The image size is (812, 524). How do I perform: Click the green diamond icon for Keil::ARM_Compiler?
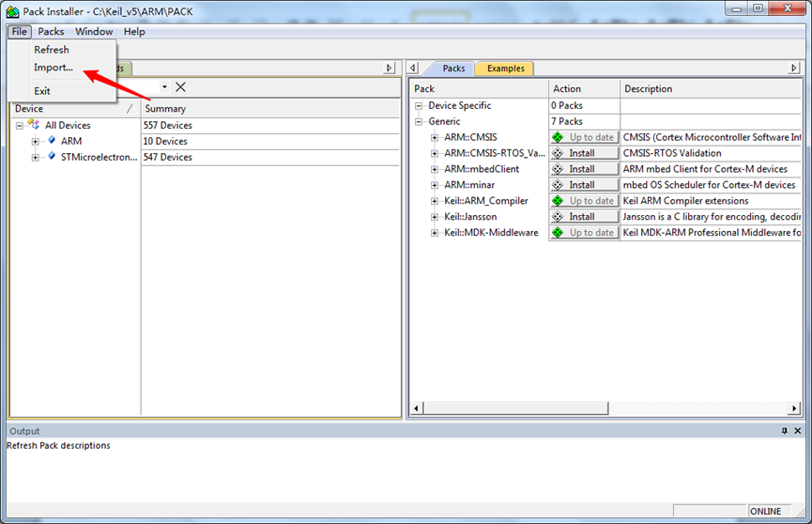coord(558,201)
